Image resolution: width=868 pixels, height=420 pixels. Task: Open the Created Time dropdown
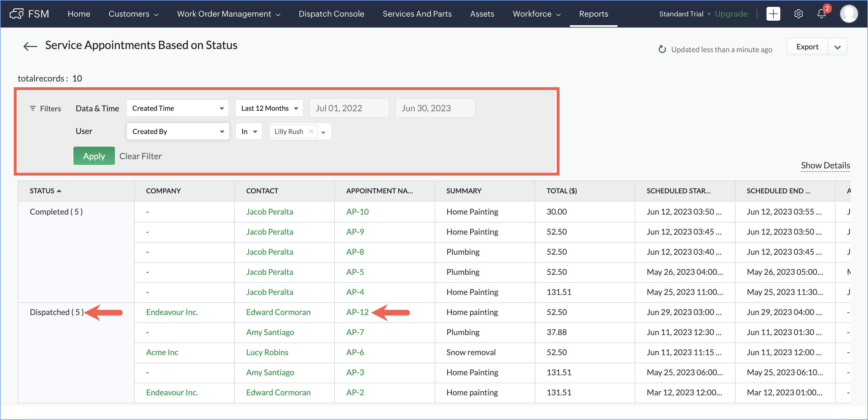click(177, 108)
